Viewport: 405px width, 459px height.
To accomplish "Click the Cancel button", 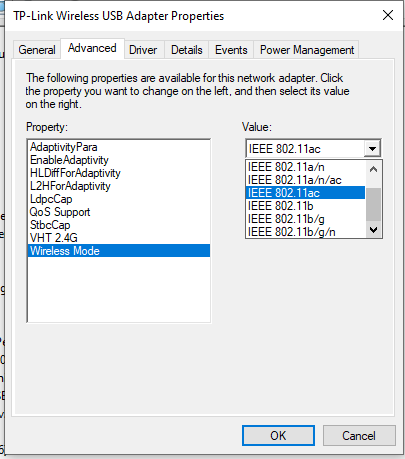I will click(x=359, y=435).
